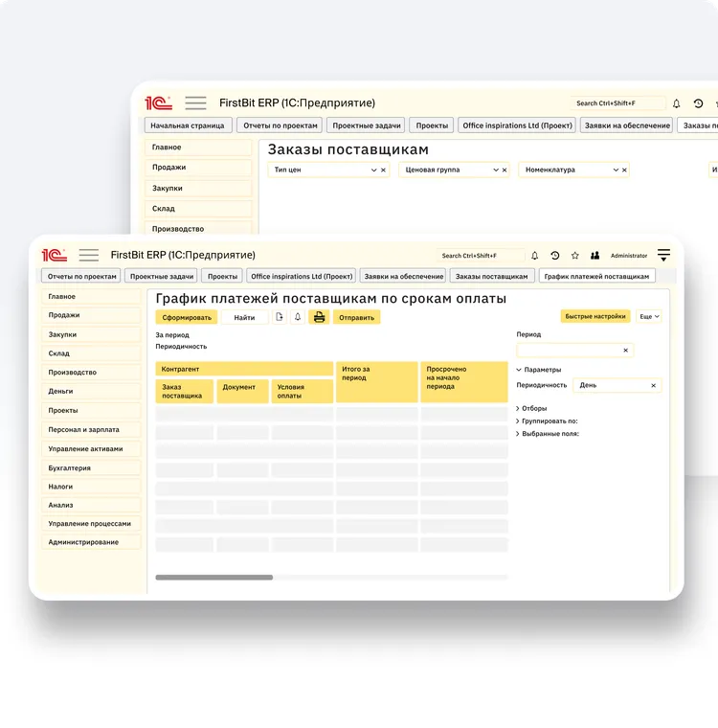Viewport: 718px width, 728px height.
Task: Open the Еще dropdown menu
Action: click(649, 316)
